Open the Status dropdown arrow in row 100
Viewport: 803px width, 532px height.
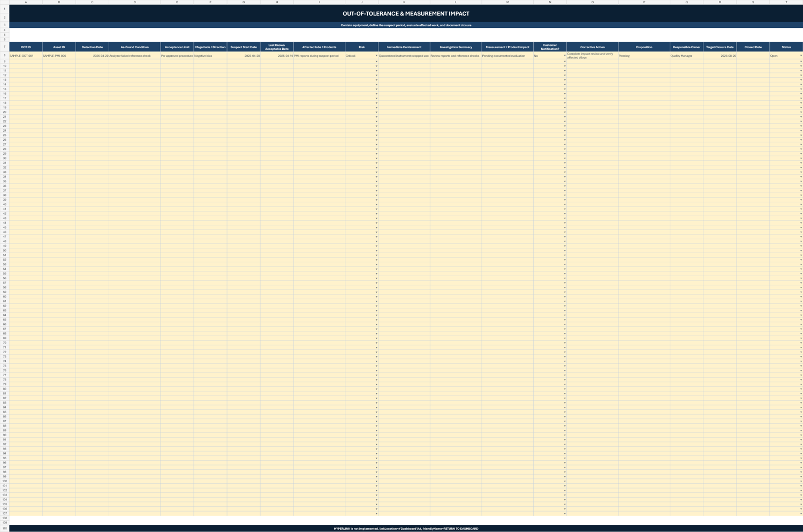coord(801,481)
